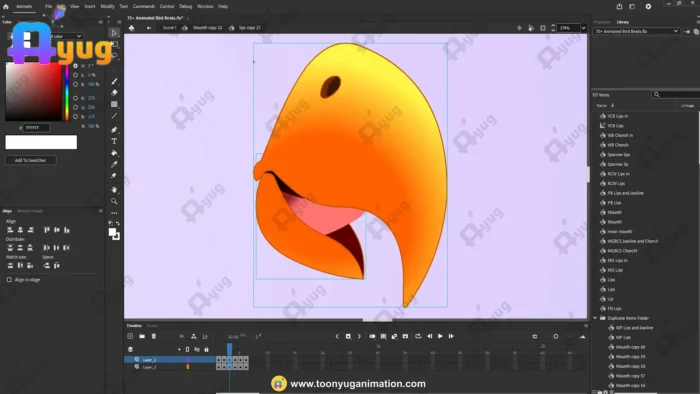Delete the selected layer
This screenshot has height=394, width=700.
click(154, 336)
